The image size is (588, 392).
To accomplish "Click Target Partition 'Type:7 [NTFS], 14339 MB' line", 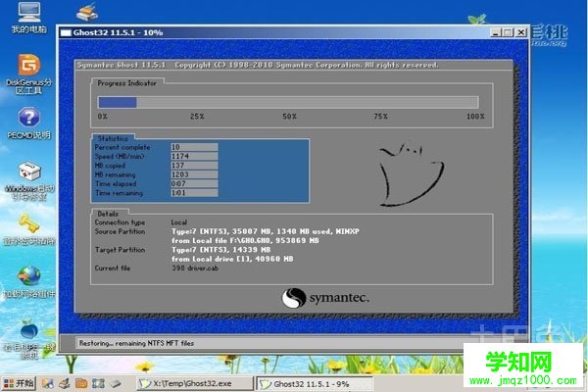I will [220, 250].
